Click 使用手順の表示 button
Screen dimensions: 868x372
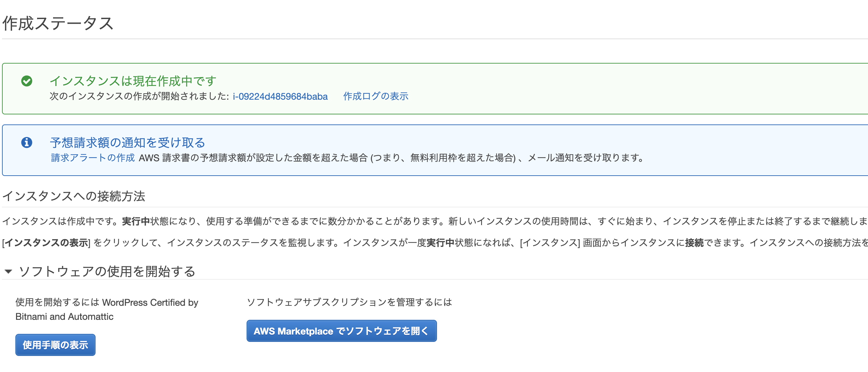click(x=55, y=345)
